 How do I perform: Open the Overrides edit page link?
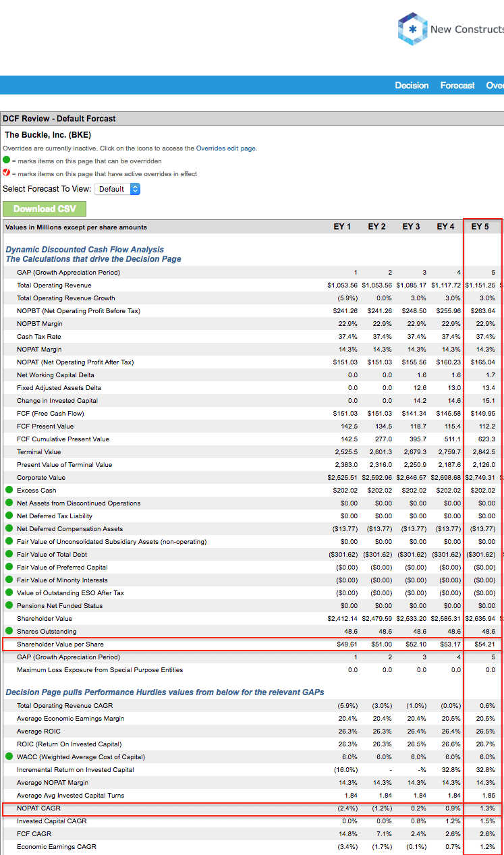click(226, 148)
